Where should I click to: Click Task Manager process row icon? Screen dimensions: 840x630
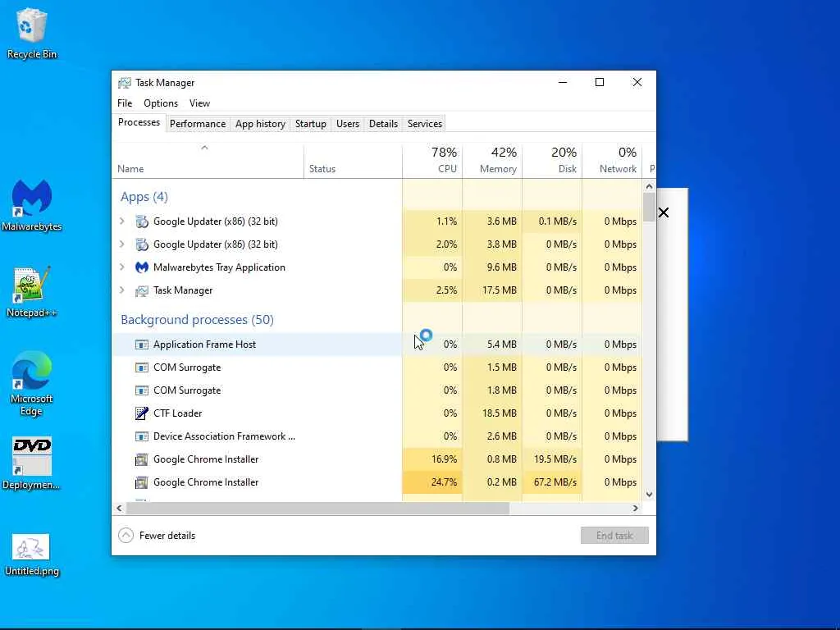click(141, 290)
